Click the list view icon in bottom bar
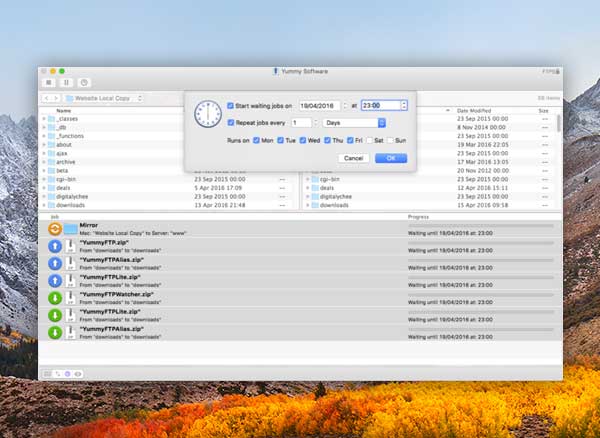Image resolution: width=600 pixels, height=438 pixels. coord(47,374)
